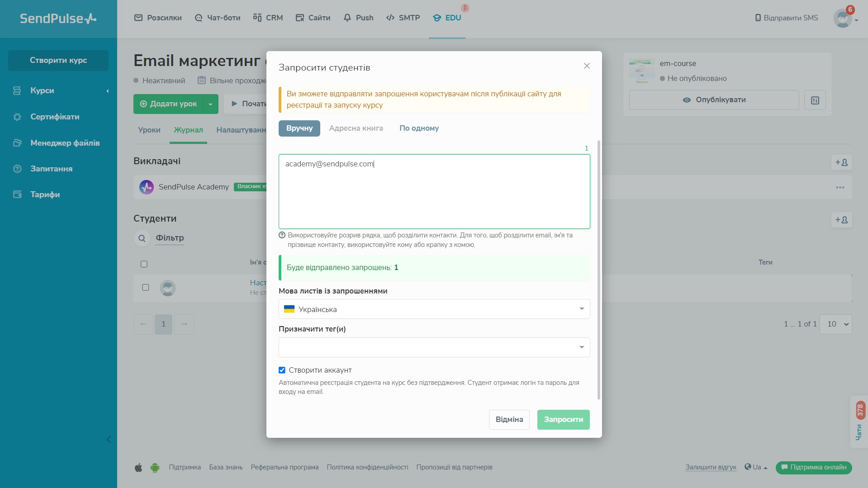This screenshot has height=488, width=868.
Task: Open the rows-per-page dropdown showing 10
Action: [x=835, y=324]
